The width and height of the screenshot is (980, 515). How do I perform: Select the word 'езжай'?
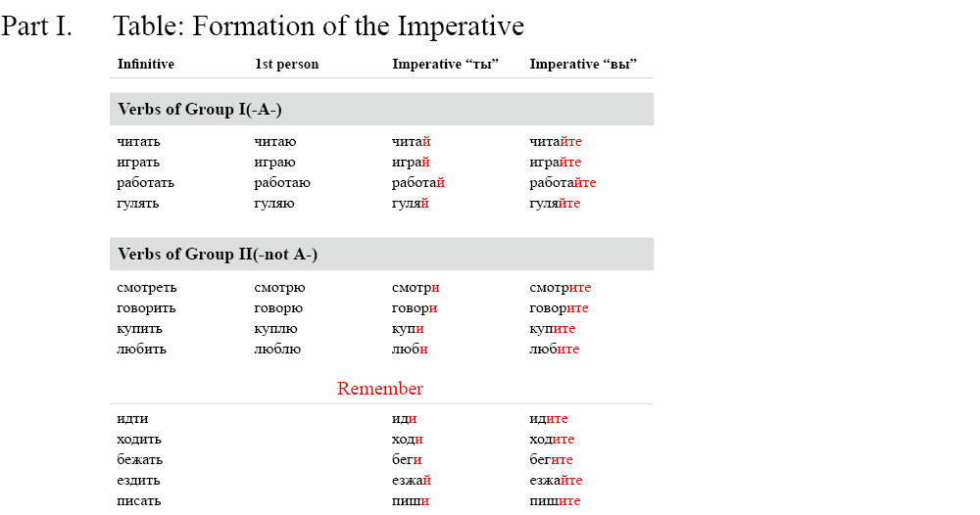(x=412, y=481)
